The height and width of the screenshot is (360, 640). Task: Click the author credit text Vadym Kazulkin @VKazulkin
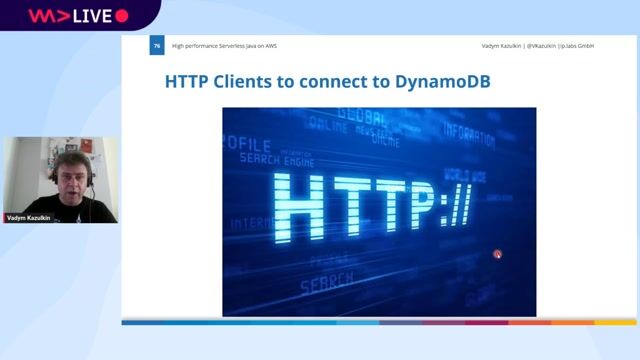[538, 46]
